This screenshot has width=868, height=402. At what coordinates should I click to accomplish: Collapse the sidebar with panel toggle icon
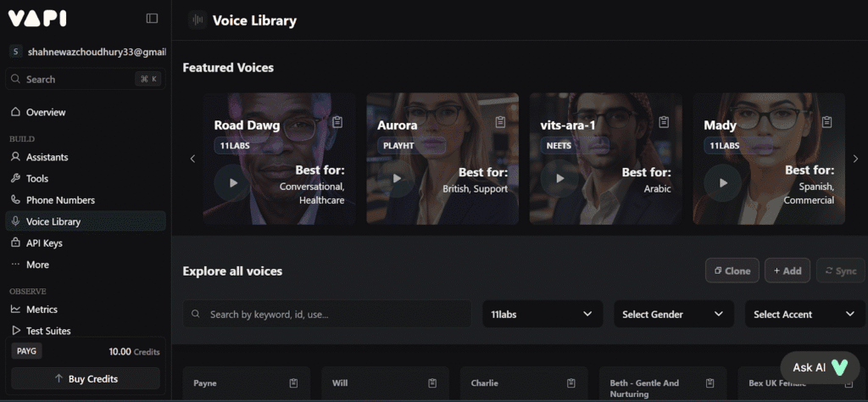click(x=152, y=19)
